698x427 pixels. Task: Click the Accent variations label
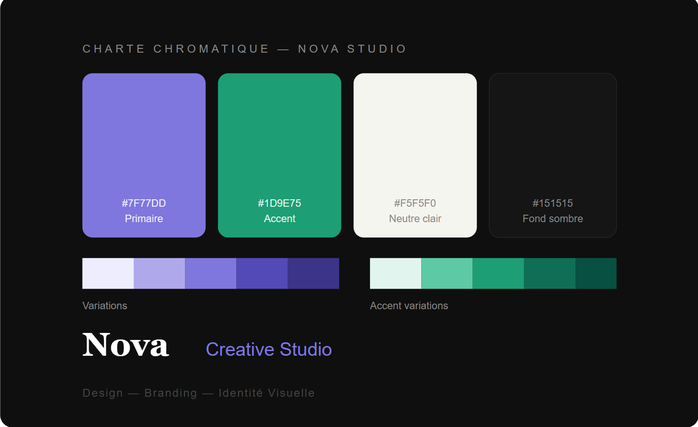tap(409, 305)
